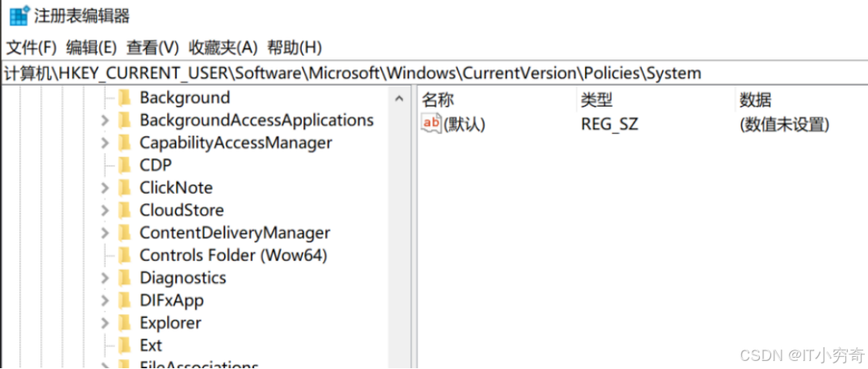
Task: Click the (数值未设置) data cell
Action: point(784,124)
